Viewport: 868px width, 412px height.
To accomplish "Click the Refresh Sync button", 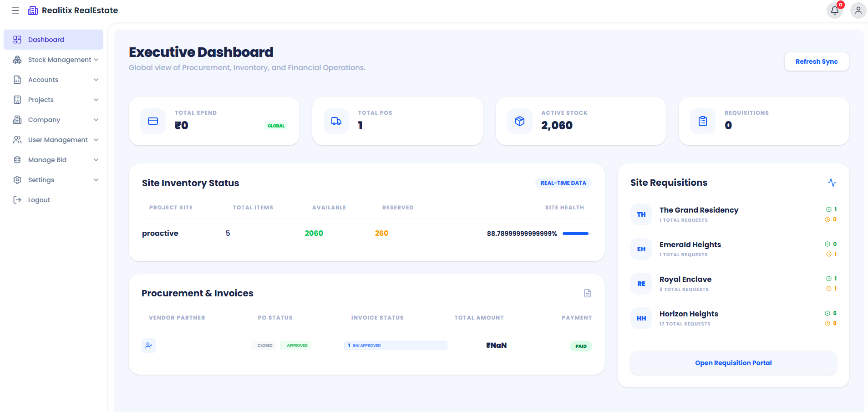I will 817,61.
